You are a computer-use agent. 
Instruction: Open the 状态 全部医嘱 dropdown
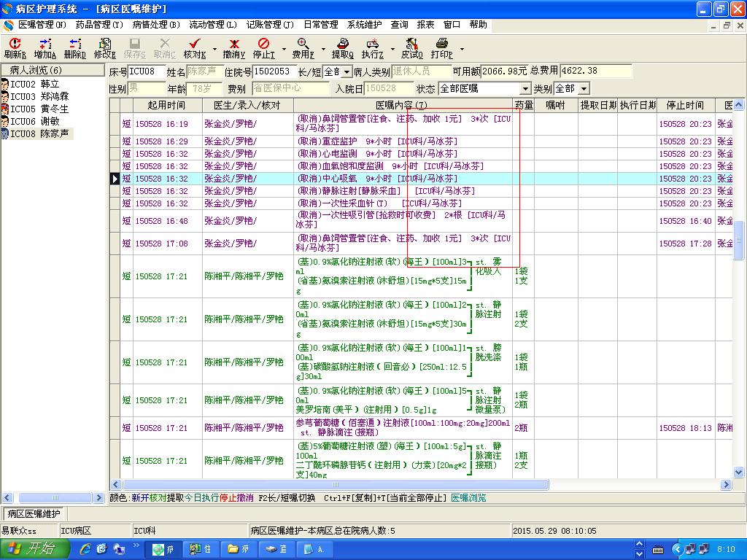point(525,89)
